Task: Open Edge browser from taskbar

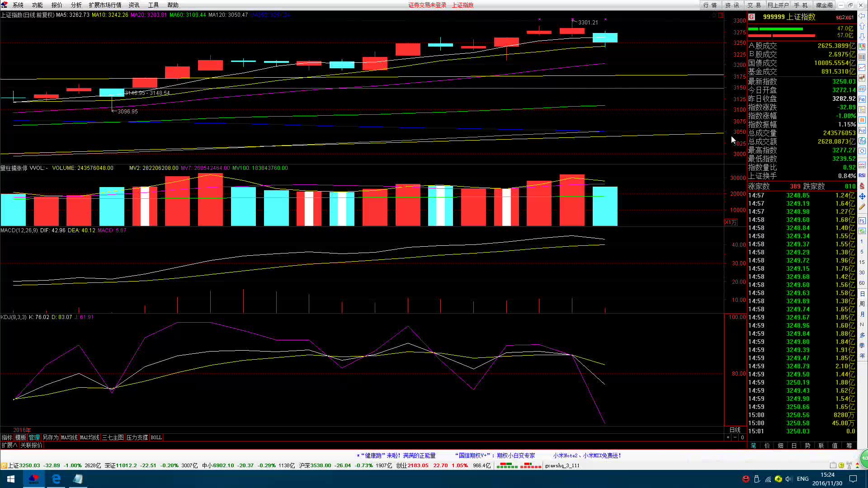Action: [x=56, y=479]
